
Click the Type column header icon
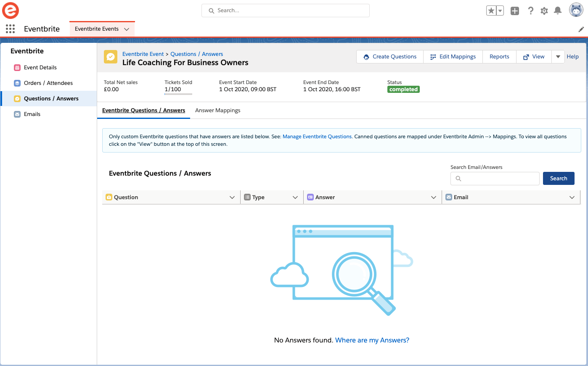[x=247, y=197]
